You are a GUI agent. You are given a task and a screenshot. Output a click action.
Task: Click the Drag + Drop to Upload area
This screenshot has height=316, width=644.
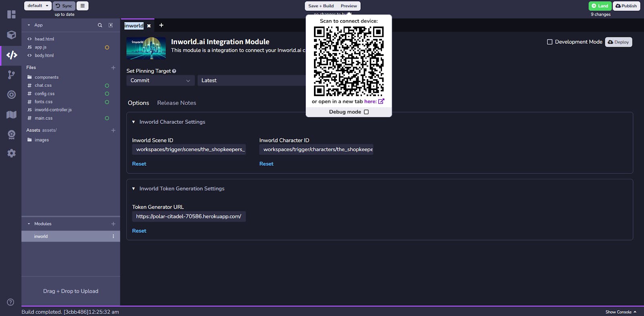(71, 291)
